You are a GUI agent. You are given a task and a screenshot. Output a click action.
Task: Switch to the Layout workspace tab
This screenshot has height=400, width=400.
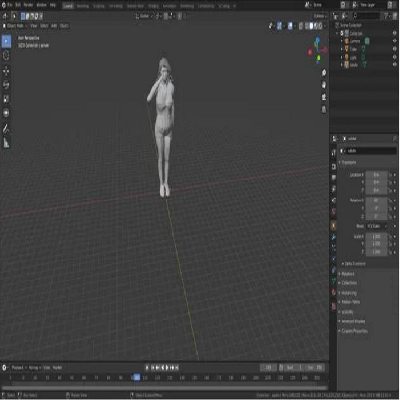point(68,6)
